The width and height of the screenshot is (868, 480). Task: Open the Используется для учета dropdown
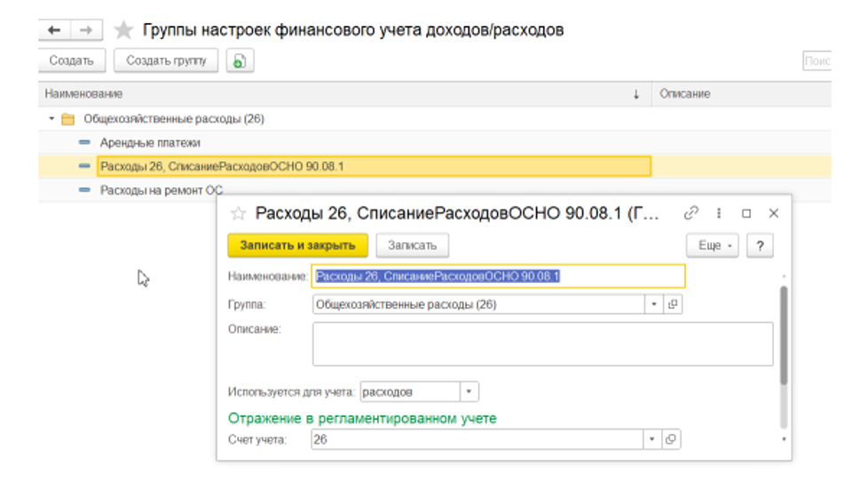469,391
